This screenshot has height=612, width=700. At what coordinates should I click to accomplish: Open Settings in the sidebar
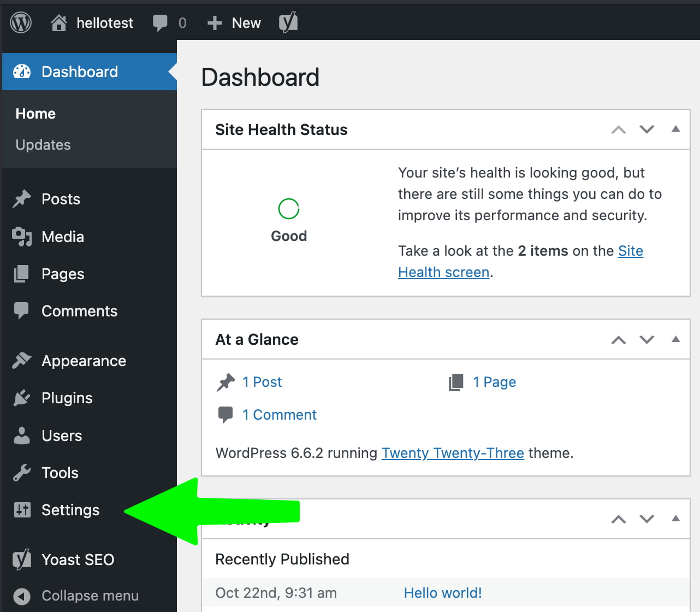(x=70, y=510)
